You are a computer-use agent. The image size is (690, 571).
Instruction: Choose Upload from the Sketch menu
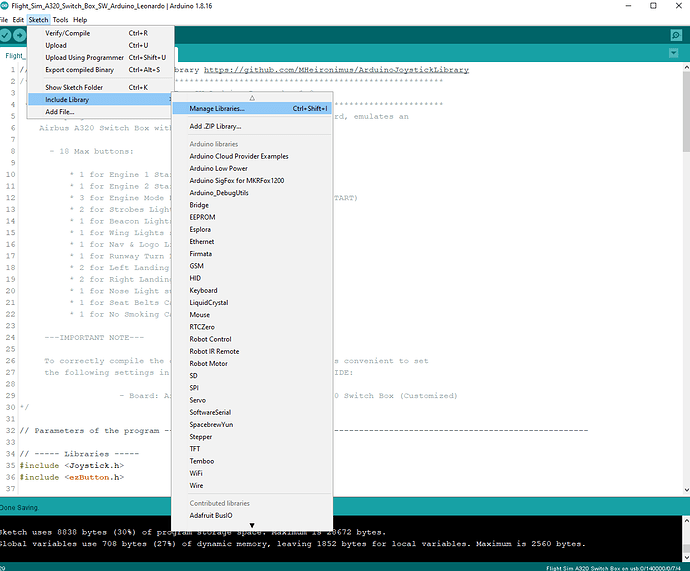tap(101, 45)
